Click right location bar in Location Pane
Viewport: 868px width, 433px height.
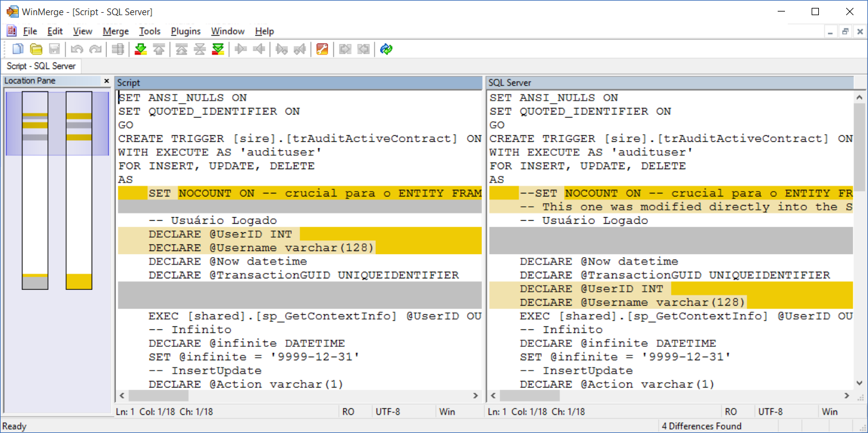(x=79, y=190)
